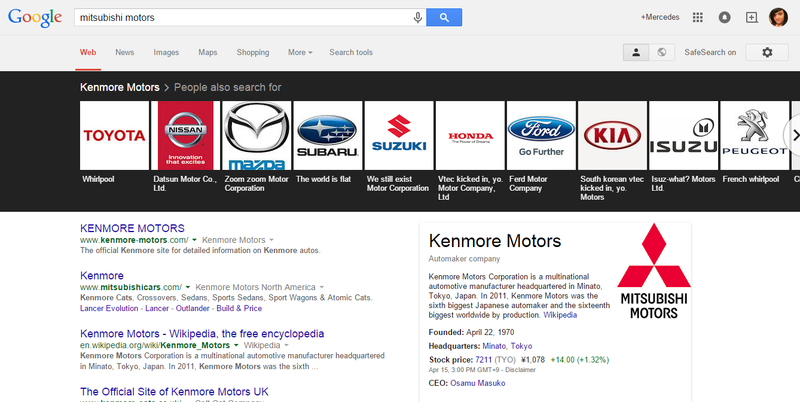Click the Isuzu logo thumbnail
This screenshot has width=800, height=402.
click(683, 135)
